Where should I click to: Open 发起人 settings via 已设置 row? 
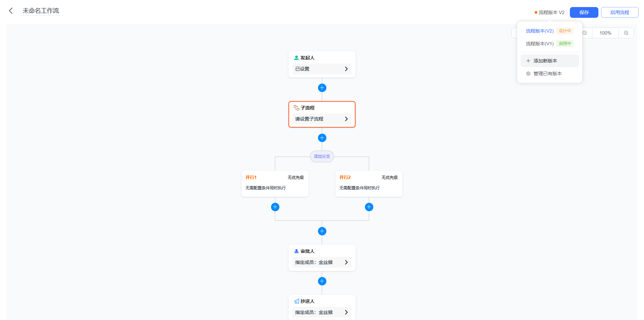pos(322,69)
